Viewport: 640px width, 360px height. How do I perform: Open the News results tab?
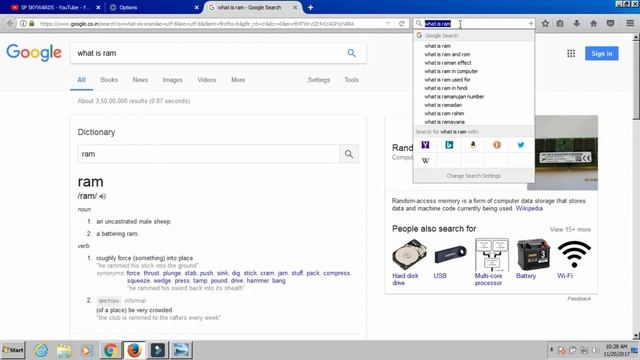140,80
